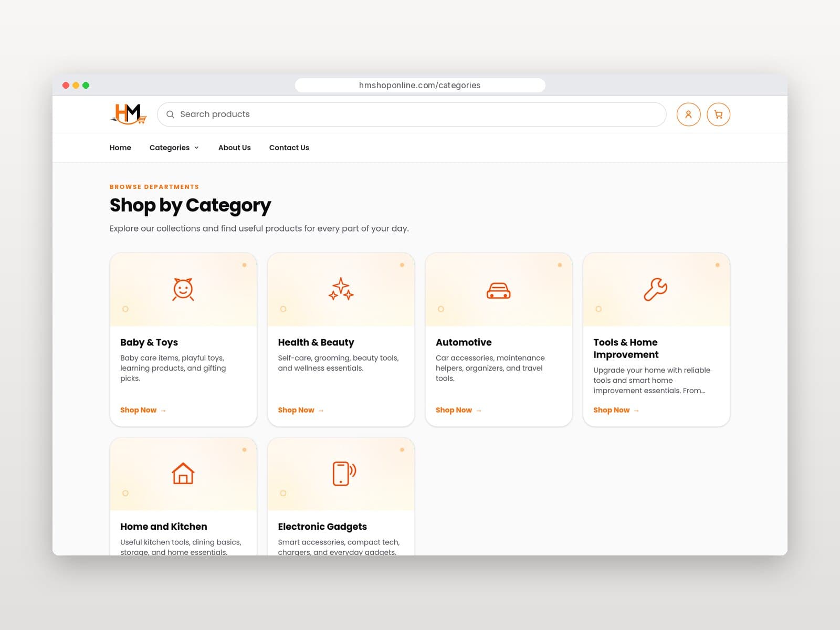Click the Browse Departments label

click(x=154, y=187)
